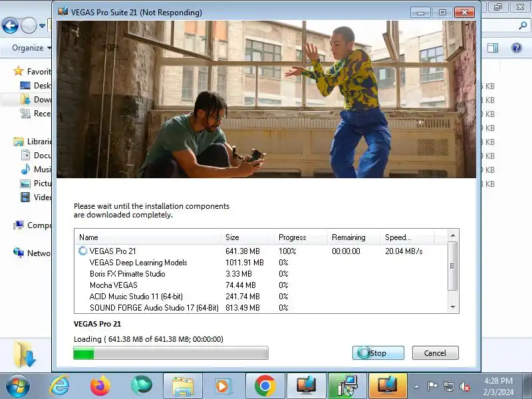Launch Internet Explorer from taskbar
The width and height of the screenshot is (532, 399).
[x=59, y=386]
